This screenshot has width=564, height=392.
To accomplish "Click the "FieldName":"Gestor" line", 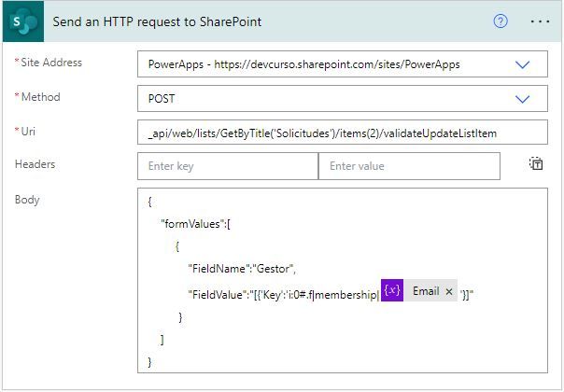I will [x=242, y=269].
